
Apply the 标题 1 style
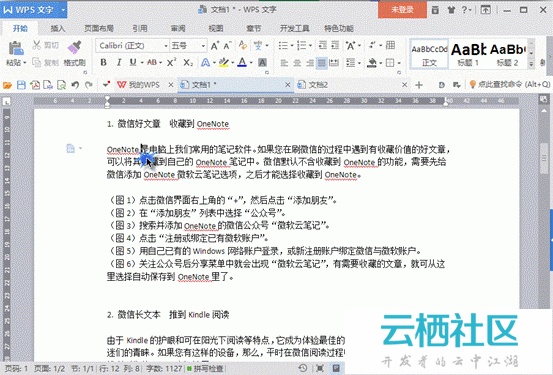tap(468, 54)
